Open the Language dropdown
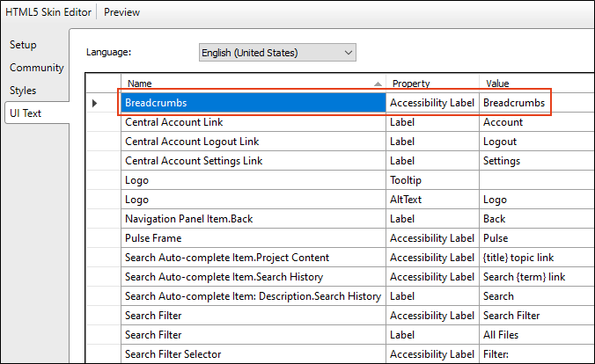 pyautogui.click(x=277, y=53)
